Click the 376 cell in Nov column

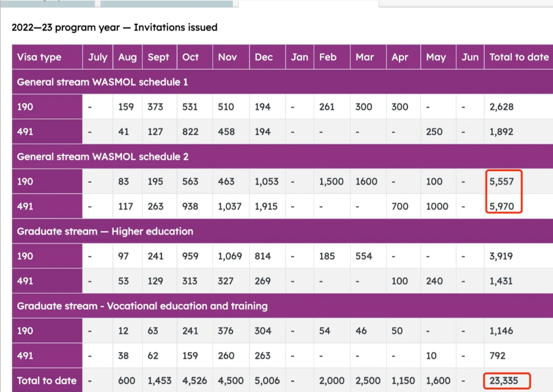coord(231,331)
